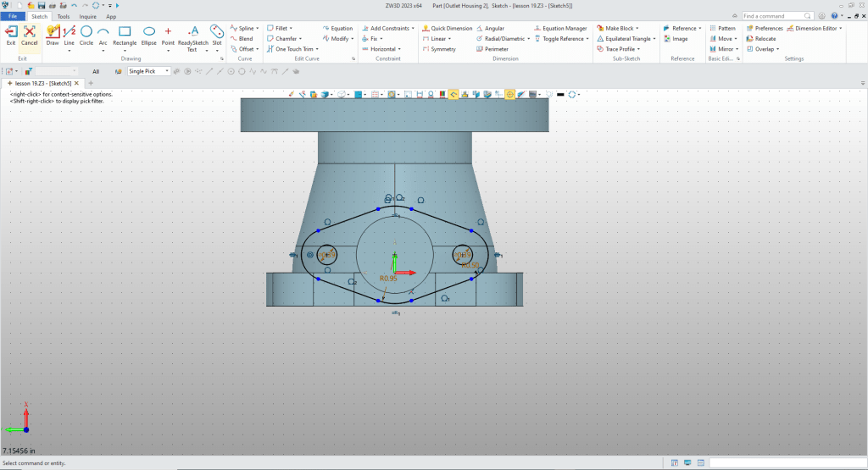Image resolution: width=868 pixels, height=470 pixels.
Task: Switch to the Inquire tab
Action: click(x=87, y=16)
